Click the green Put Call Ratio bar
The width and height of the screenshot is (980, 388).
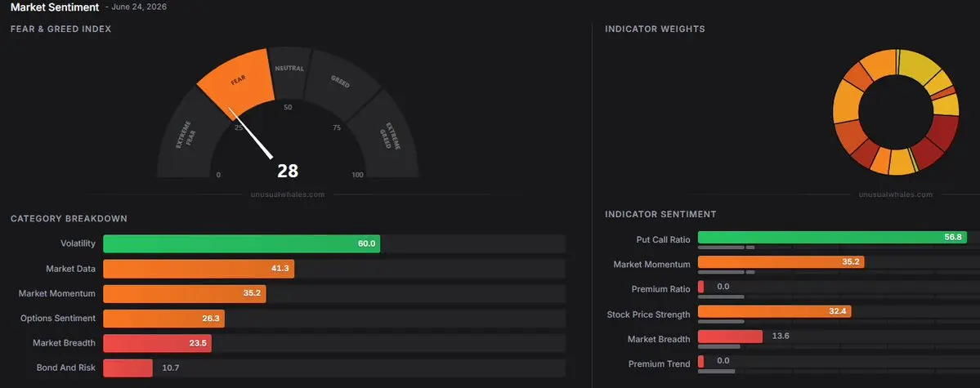pyautogui.click(x=832, y=238)
